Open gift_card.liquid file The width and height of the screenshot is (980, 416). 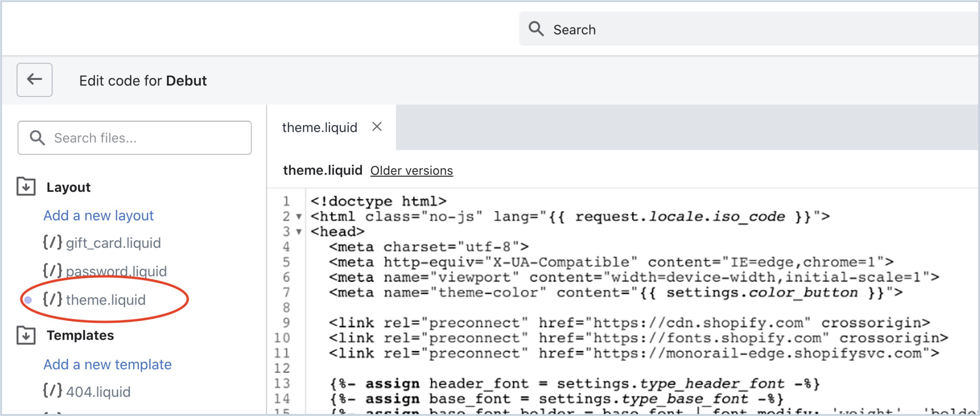click(113, 243)
